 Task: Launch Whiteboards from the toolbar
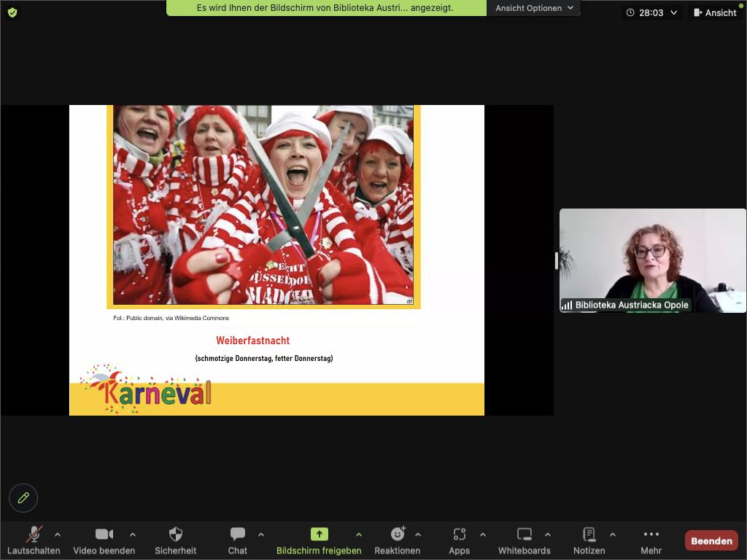524,534
